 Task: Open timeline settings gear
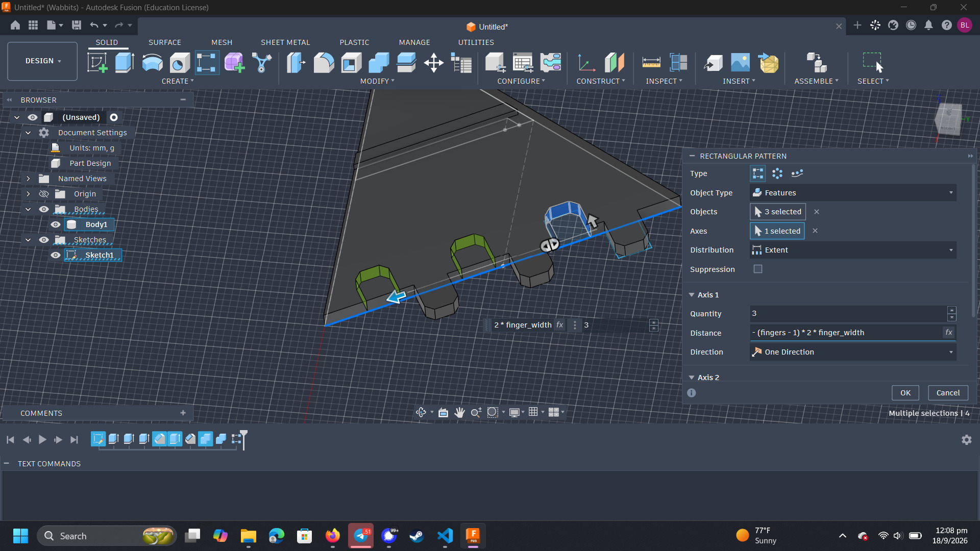point(966,440)
